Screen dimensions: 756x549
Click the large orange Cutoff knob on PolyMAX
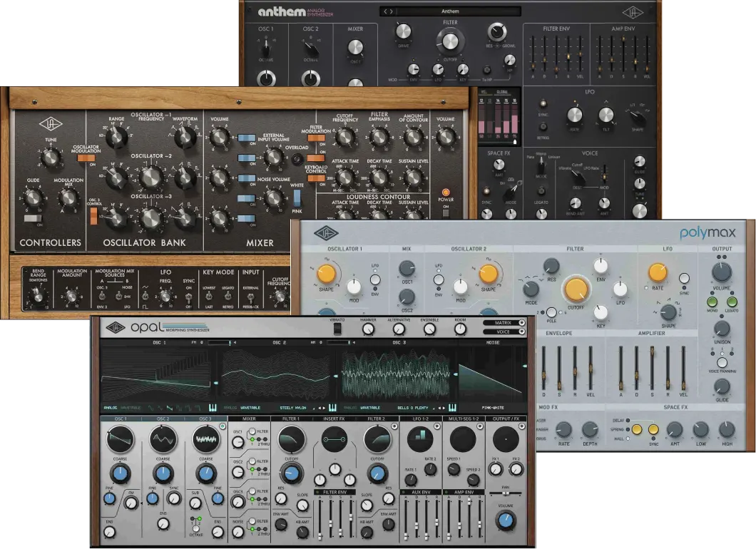[576, 290]
